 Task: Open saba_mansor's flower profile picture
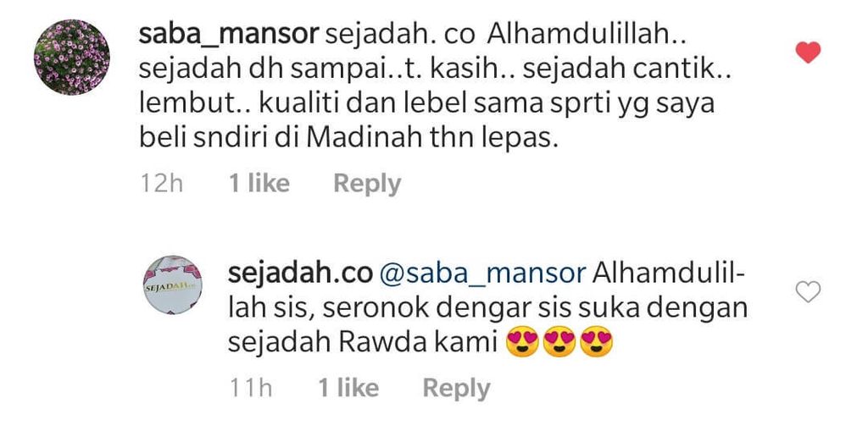click(x=72, y=57)
